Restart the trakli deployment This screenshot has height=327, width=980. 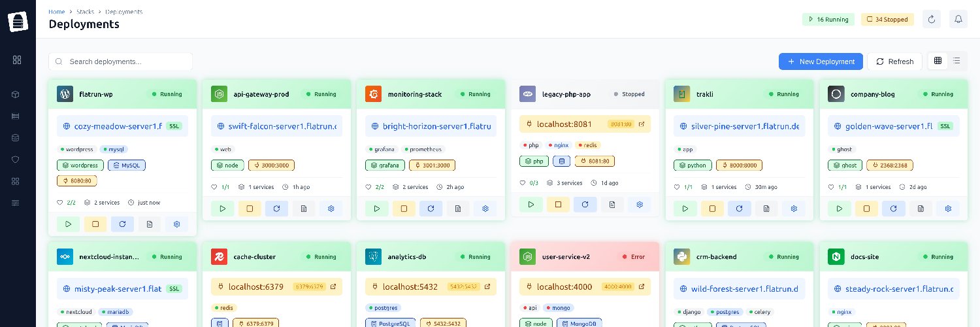click(739, 209)
